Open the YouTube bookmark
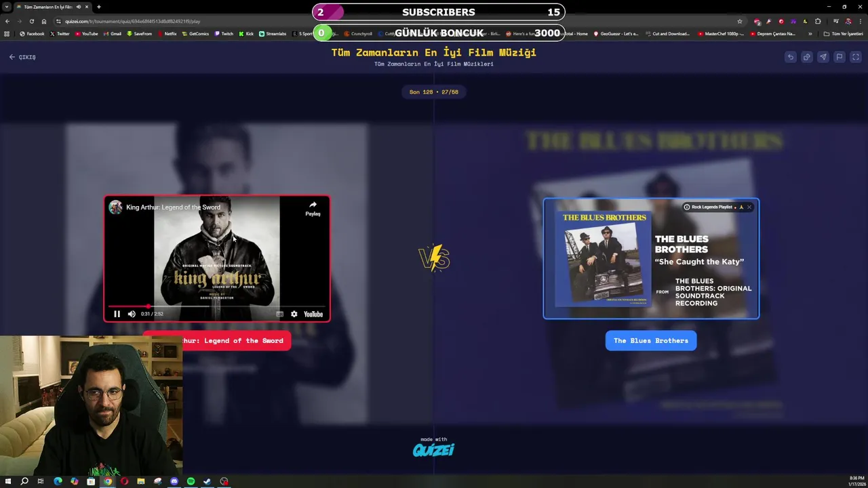868x488 pixels. tap(86, 33)
